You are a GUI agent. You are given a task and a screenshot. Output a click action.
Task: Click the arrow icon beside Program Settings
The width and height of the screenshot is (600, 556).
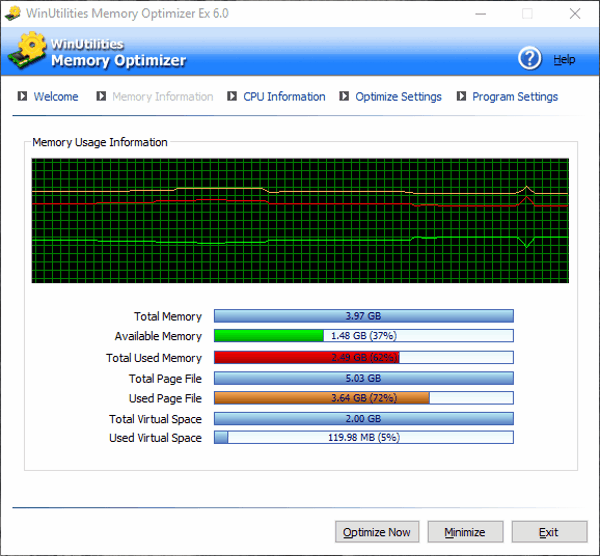[461, 96]
